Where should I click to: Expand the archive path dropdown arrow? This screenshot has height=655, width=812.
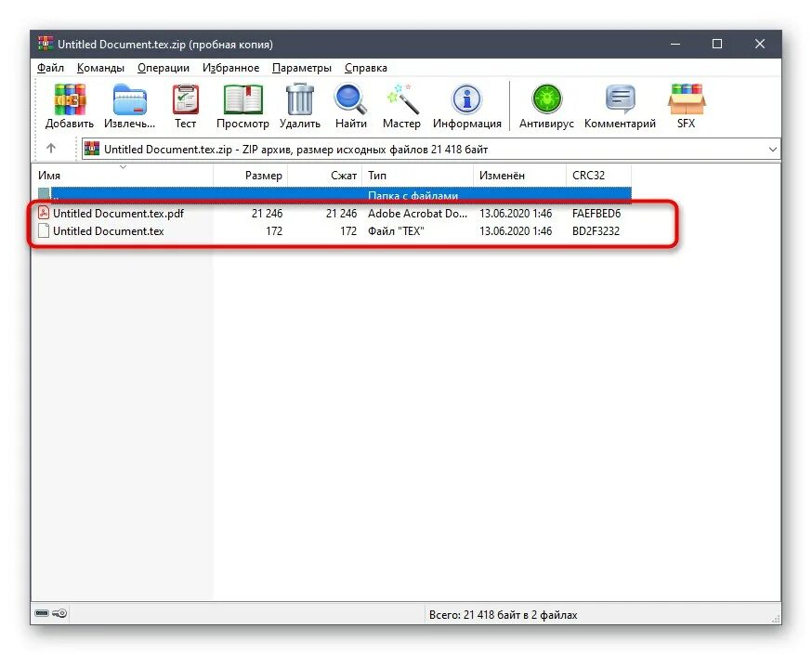[773, 150]
